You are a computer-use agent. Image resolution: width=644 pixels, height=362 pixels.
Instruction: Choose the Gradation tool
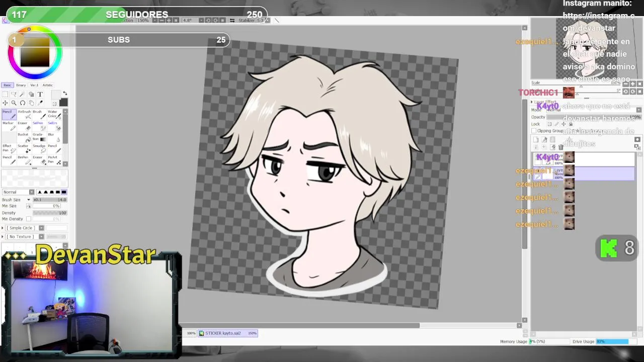click(x=39, y=137)
